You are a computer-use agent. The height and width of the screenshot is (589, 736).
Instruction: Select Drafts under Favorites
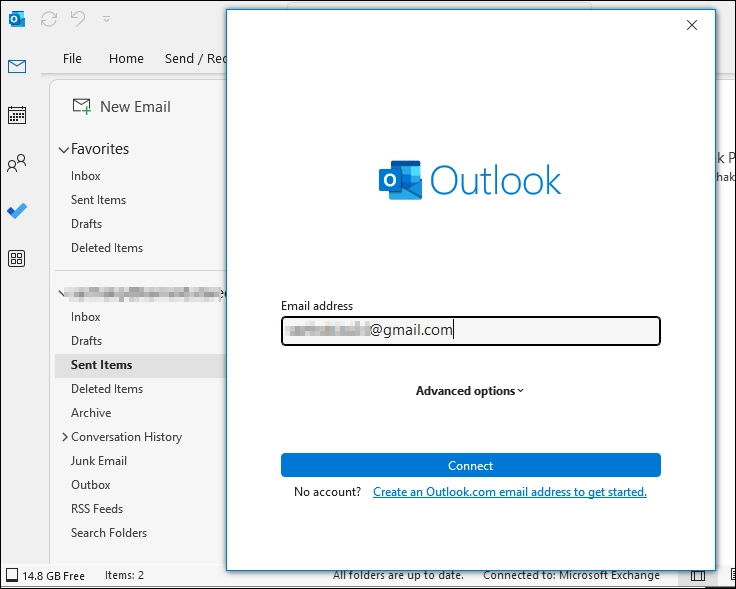[86, 224]
